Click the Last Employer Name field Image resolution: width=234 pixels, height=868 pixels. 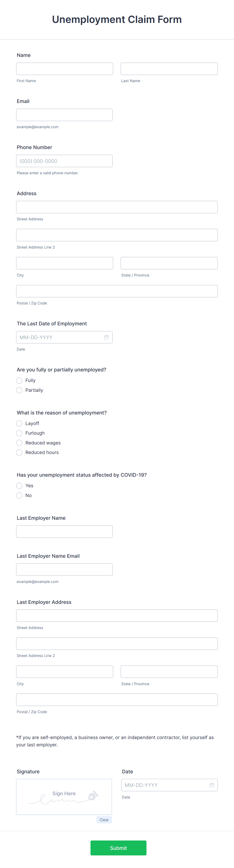pos(64,531)
